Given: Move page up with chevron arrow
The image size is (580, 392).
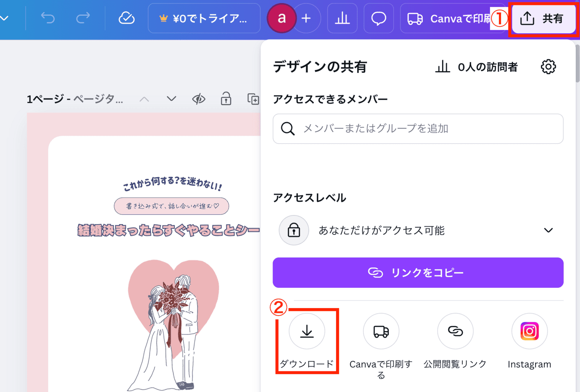Looking at the screenshot, I should point(144,99).
